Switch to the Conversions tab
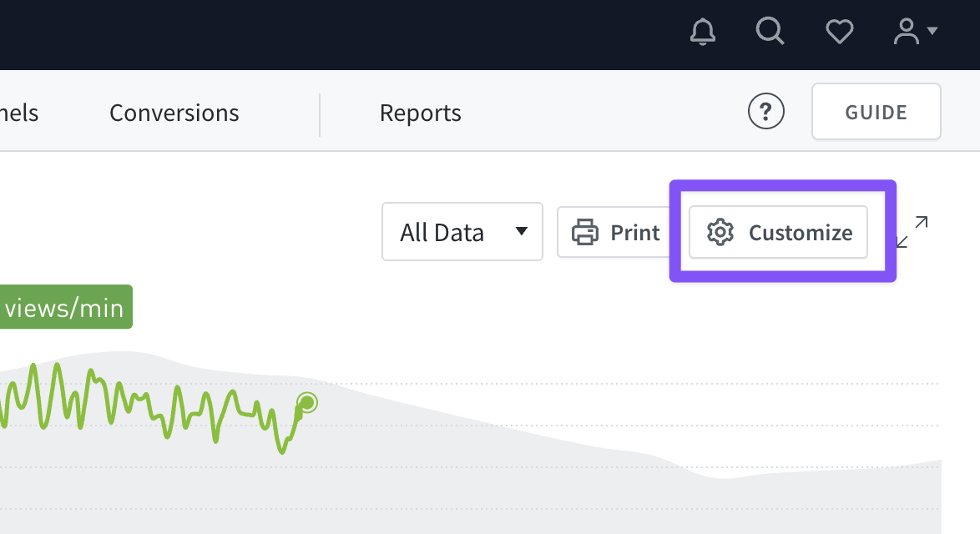Viewport: 980px width, 534px height. pyautogui.click(x=174, y=113)
